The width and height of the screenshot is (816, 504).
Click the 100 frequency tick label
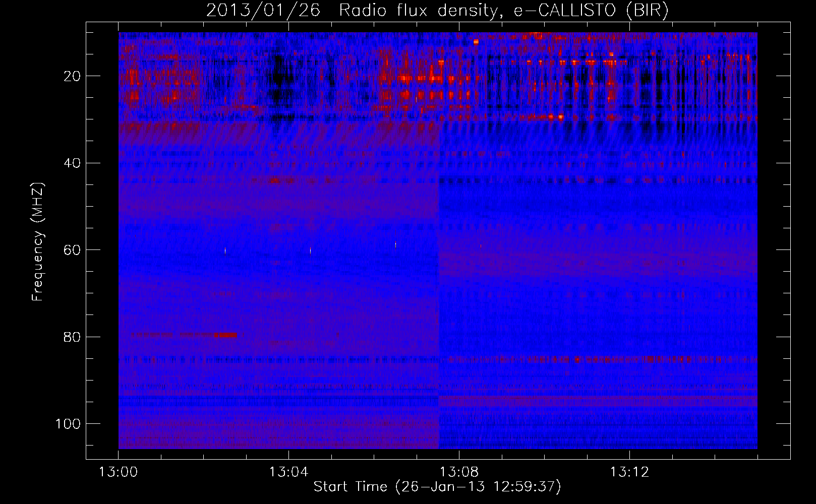click(x=68, y=423)
